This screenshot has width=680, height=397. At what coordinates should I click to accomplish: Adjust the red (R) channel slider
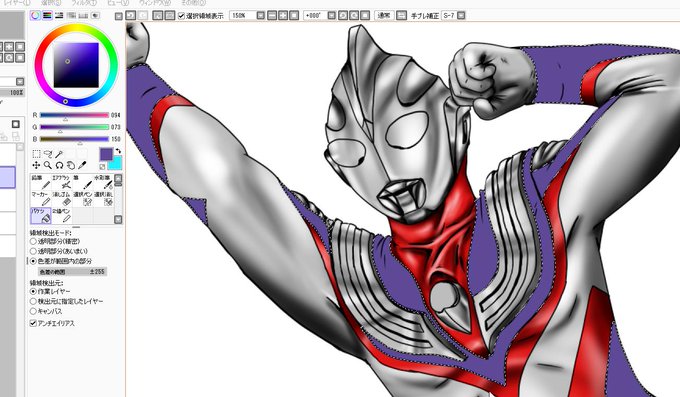pyautogui.click(x=74, y=115)
